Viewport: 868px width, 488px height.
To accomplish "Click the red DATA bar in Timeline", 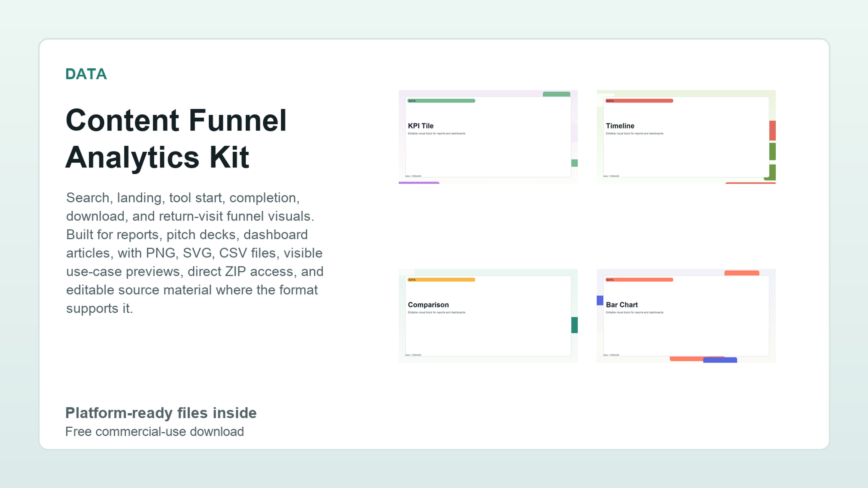I will click(x=639, y=101).
